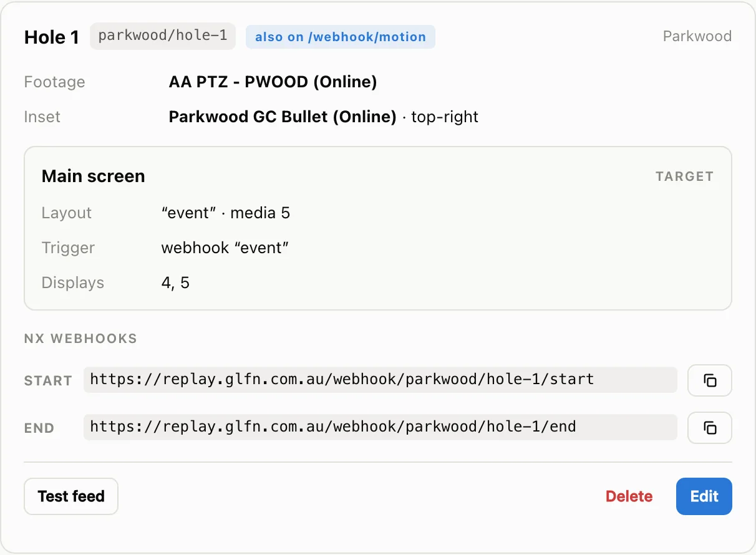Click the Parkwood label at top right
This screenshot has width=756, height=555.
pos(697,36)
